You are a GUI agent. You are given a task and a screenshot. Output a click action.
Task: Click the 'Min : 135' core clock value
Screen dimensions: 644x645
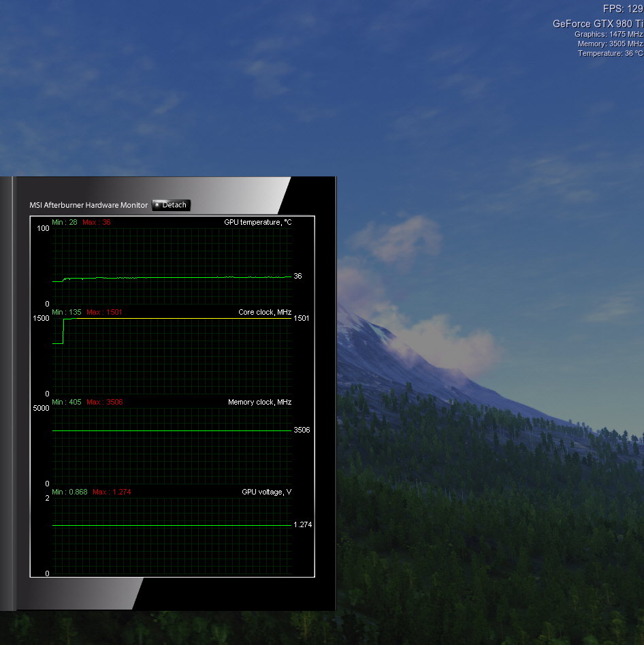67,312
